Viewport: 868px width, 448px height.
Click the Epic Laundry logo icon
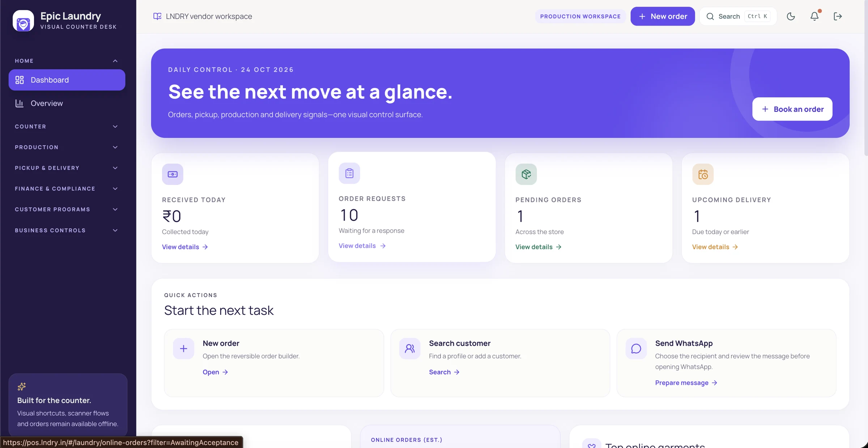click(x=24, y=21)
